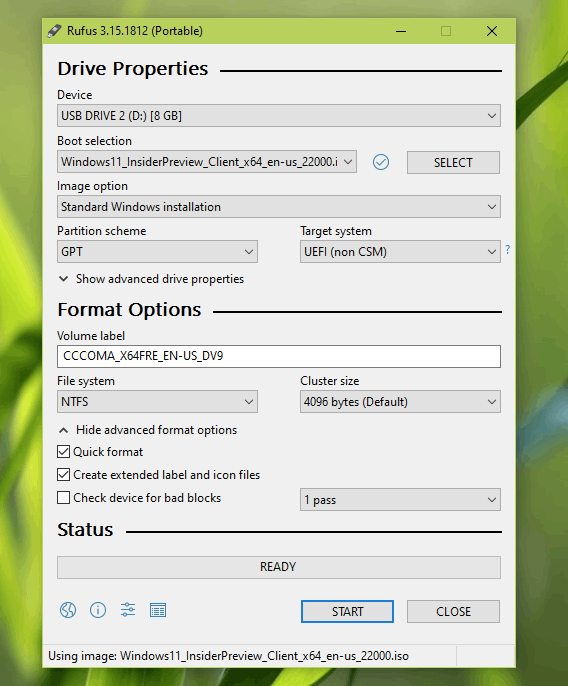Open the Device dropdown
The width and height of the screenshot is (568, 686).
(279, 116)
